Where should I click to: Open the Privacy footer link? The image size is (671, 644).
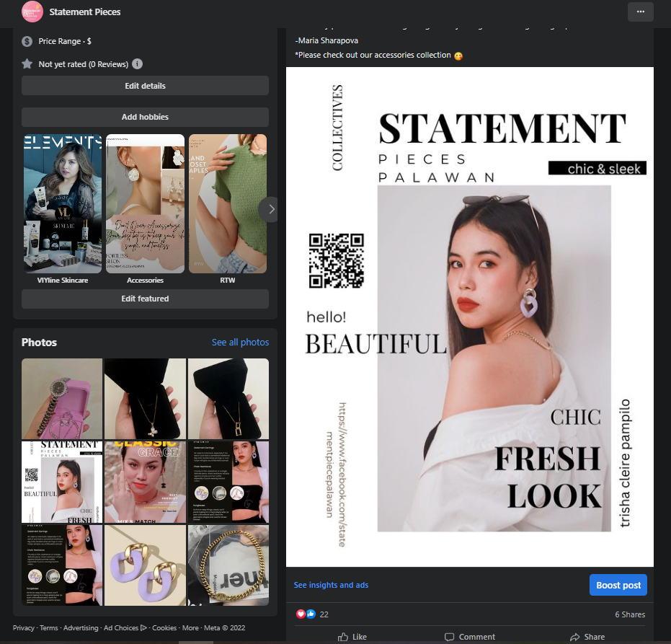(24, 627)
